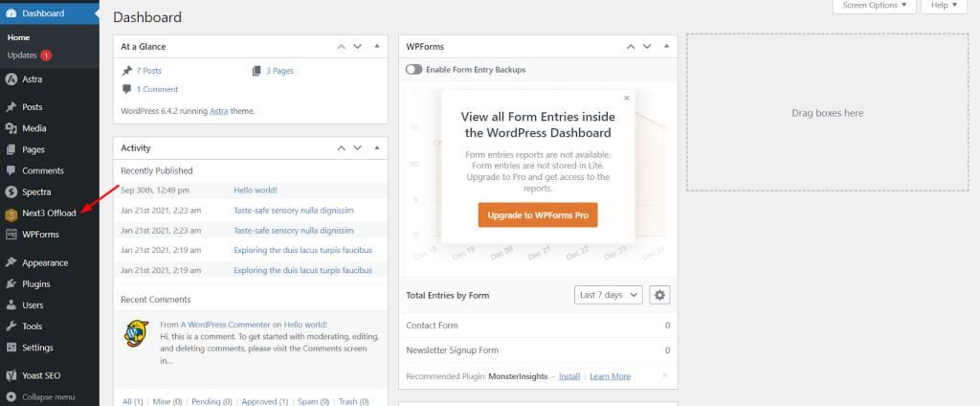Collapse the At a Glance panel

377,46
